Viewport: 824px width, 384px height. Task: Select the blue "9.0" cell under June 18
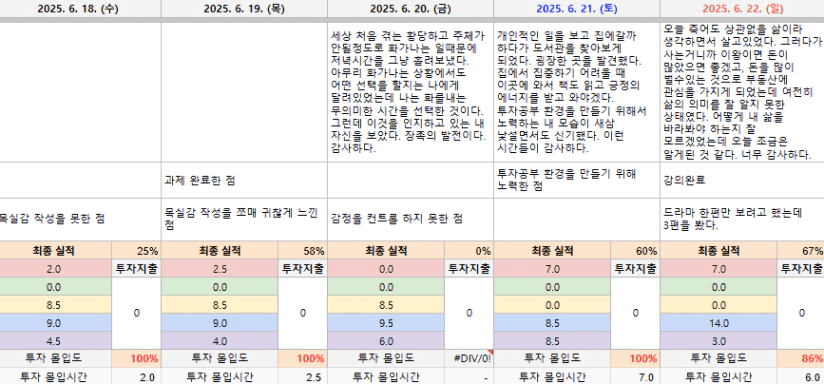(55, 323)
